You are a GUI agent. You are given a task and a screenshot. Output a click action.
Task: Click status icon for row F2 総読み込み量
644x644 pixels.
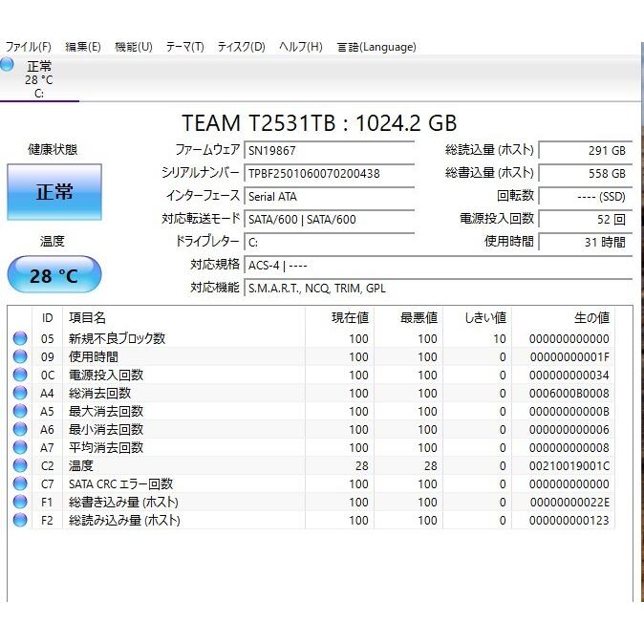tap(20, 520)
